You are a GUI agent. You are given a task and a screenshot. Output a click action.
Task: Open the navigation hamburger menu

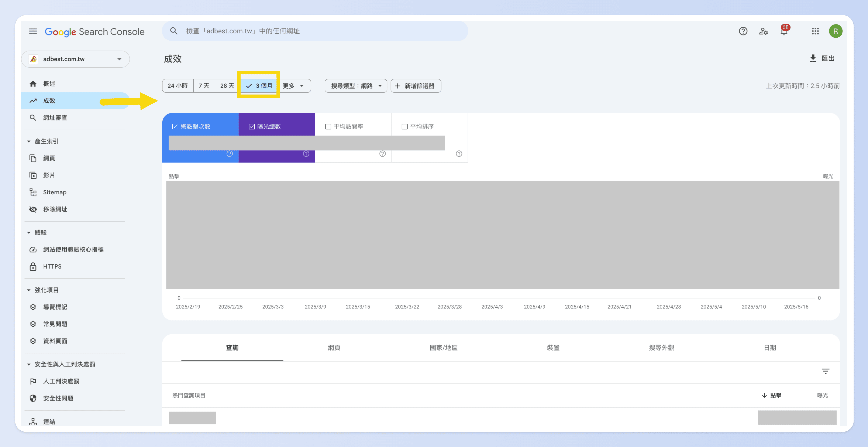[33, 31]
